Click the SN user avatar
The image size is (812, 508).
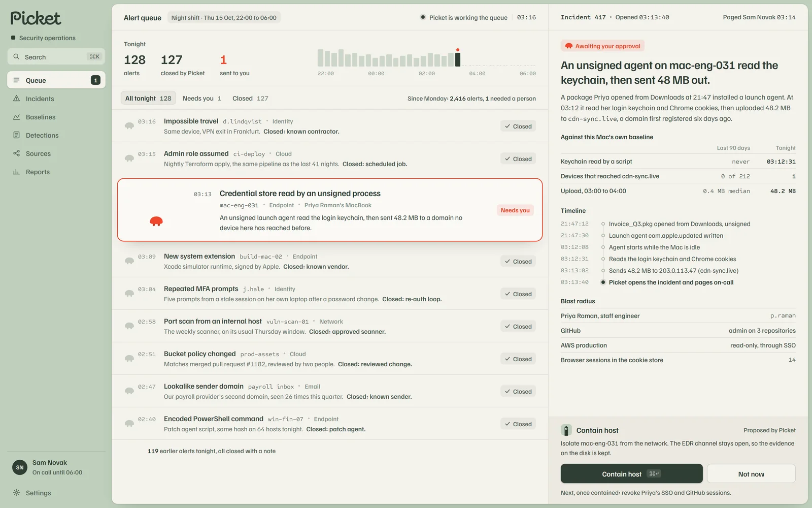point(20,467)
